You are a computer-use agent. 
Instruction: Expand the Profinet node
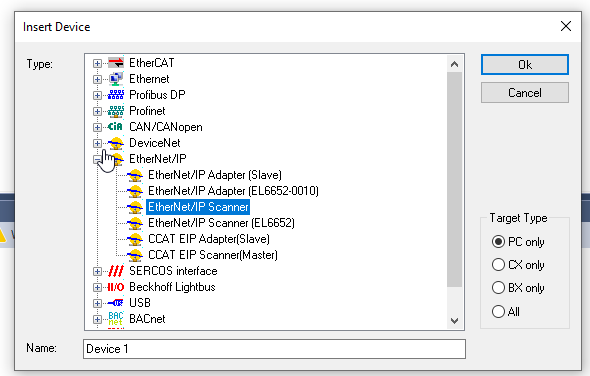coord(97,111)
